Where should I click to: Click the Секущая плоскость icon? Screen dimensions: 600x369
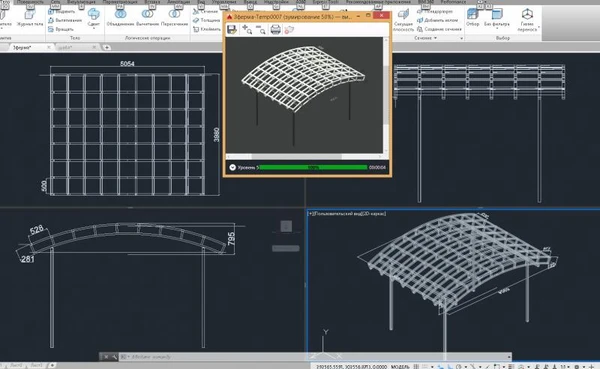click(x=403, y=15)
